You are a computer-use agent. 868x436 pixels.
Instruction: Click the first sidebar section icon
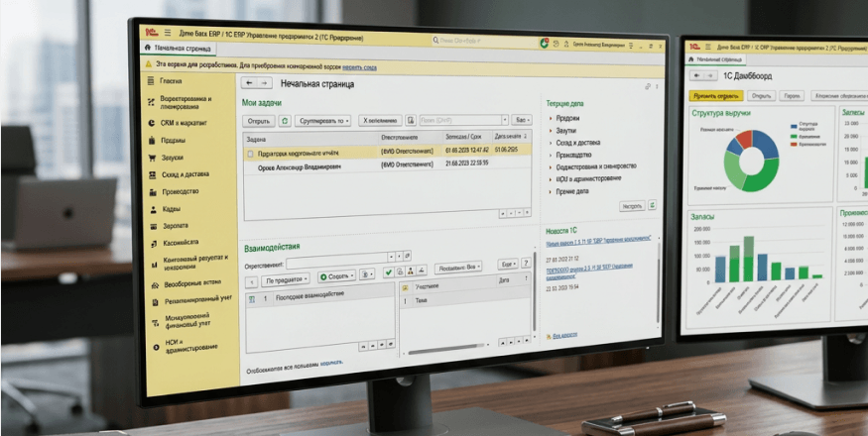click(150, 81)
